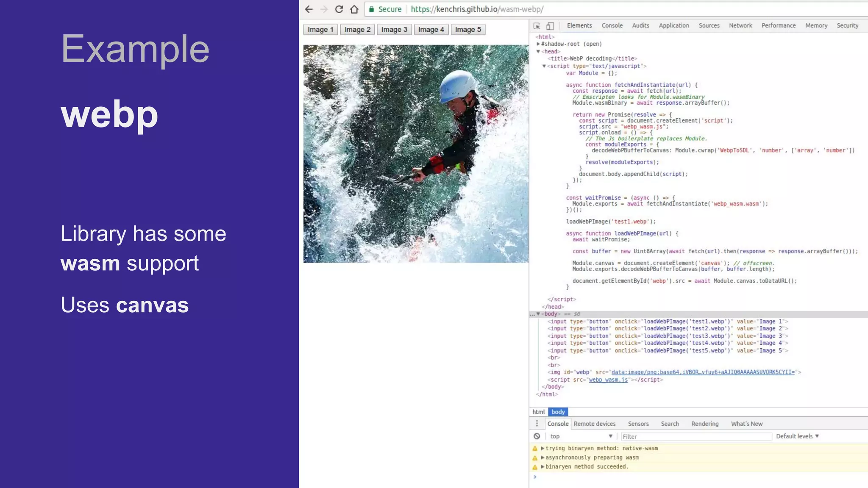Select the closing </html> tag row
Image resolution: width=868 pixels, height=488 pixels.
point(547,395)
